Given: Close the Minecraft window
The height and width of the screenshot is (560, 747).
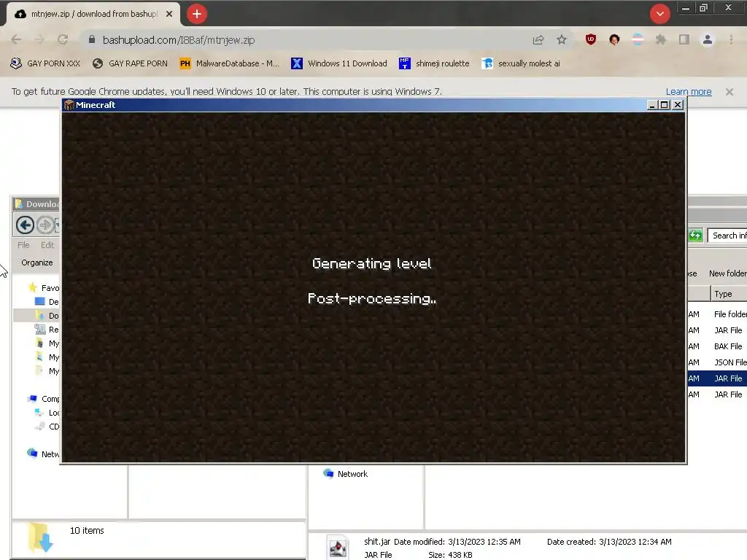Looking at the screenshot, I should click(x=678, y=105).
